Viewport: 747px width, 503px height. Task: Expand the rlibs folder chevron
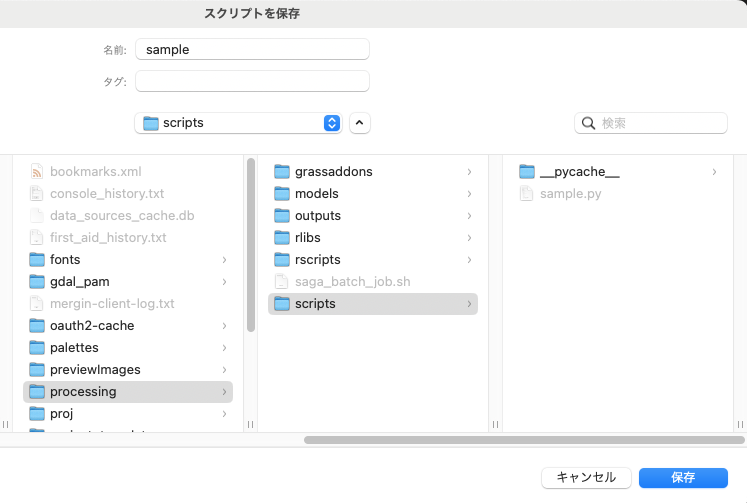click(469, 238)
